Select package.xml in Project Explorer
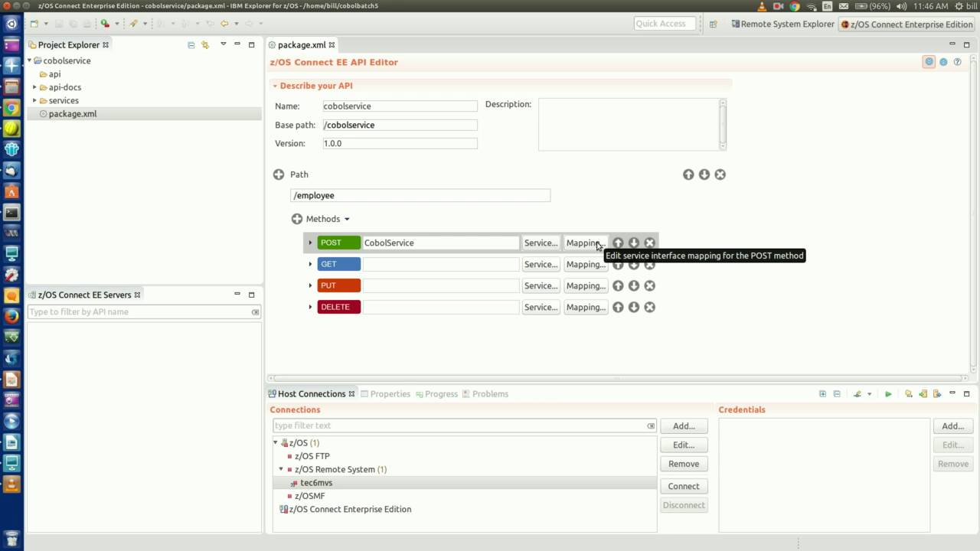The image size is (980, 551). [72, 114]
